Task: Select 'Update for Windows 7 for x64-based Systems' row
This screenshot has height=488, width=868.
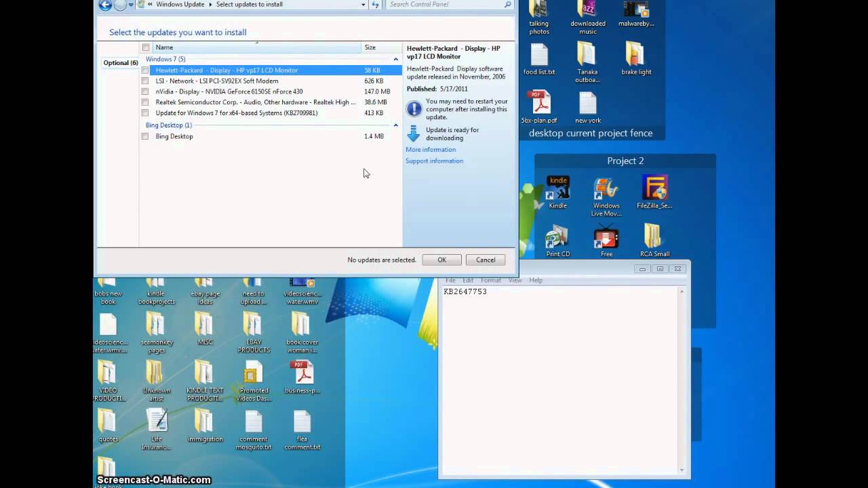Action: tap(237, 113)
